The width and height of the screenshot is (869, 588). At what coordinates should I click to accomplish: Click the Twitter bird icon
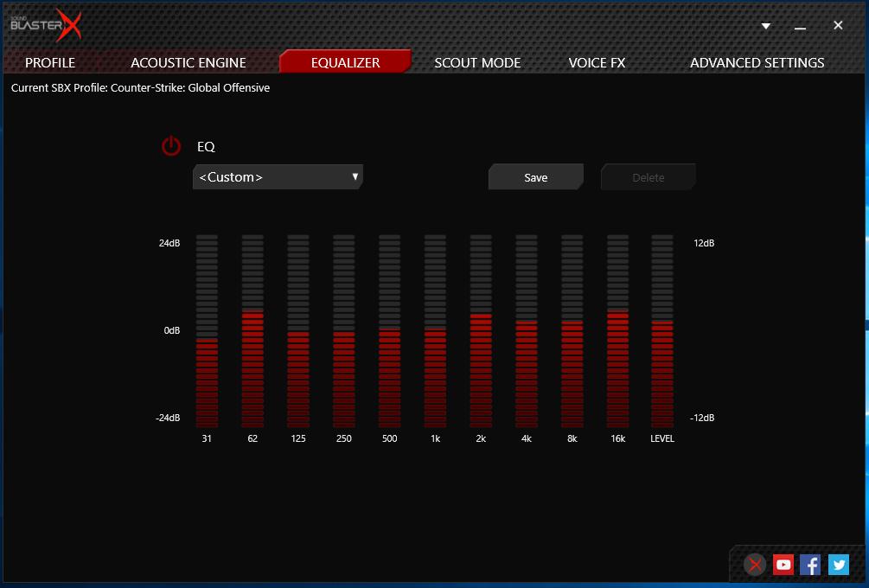coord(838,565)
